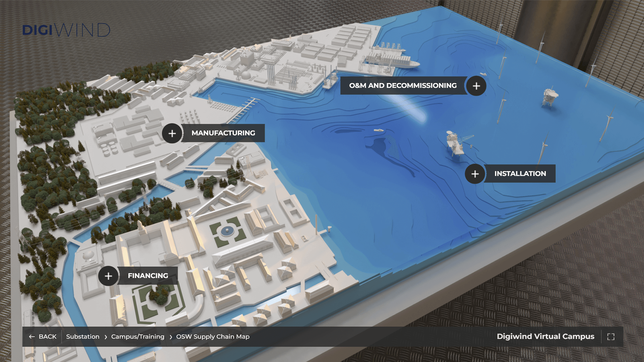
Task: Click the INSTALLATION label
Action: point(520,174)
